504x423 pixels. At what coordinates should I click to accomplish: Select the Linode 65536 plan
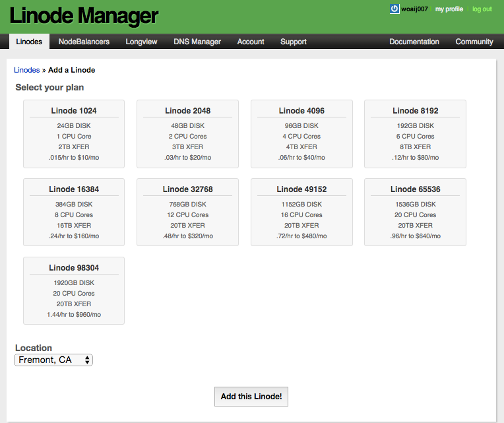click(x=416, y=212)
